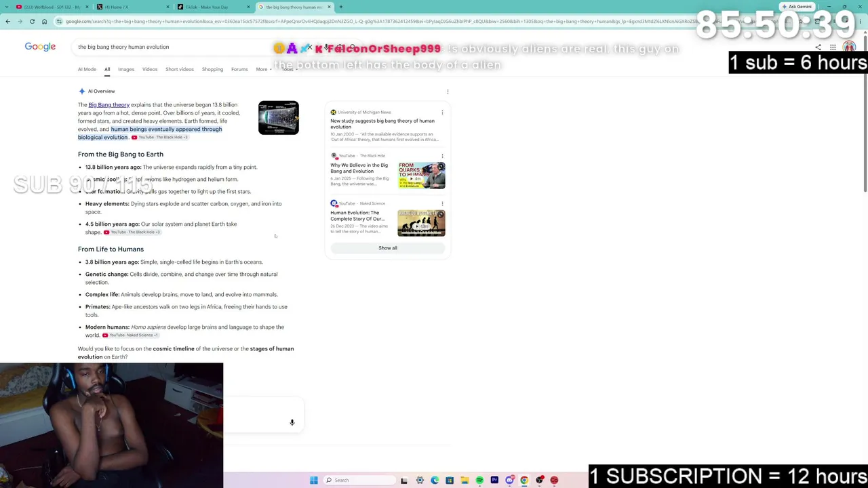Open options for University of Michigan News result
Screen dimensions: 868x488
point(442,113)
